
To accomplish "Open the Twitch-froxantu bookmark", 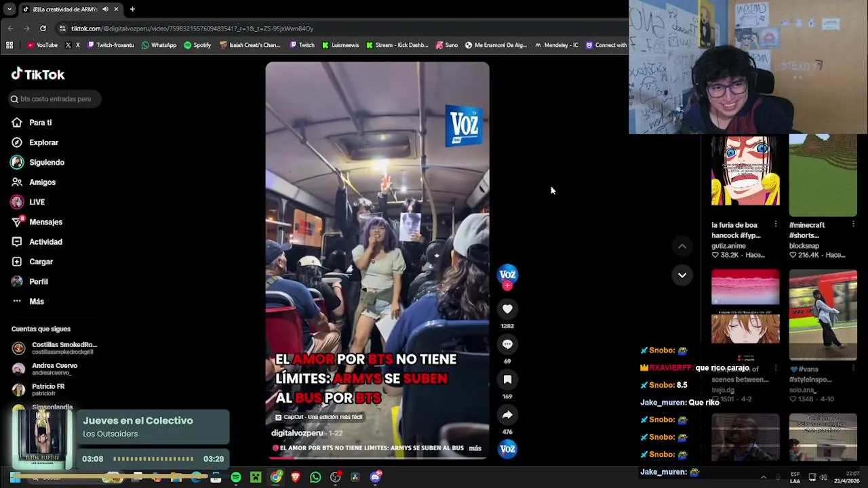I will (110, 45).
